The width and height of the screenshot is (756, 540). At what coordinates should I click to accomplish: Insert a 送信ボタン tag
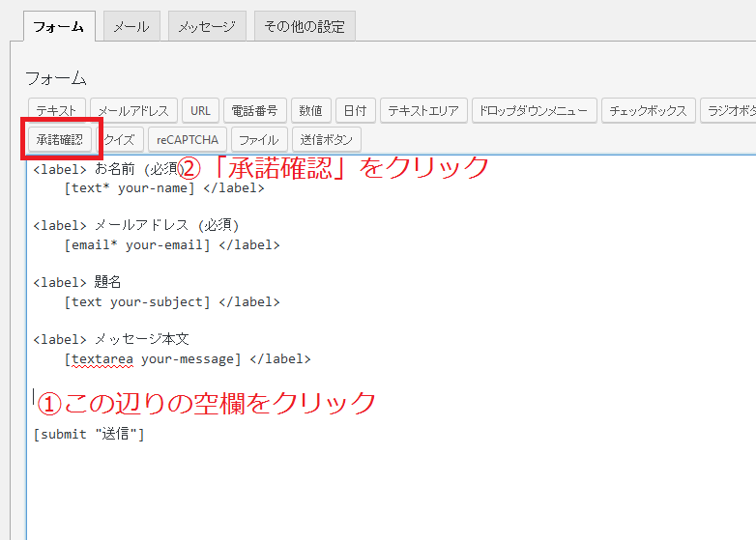(327, 139)
